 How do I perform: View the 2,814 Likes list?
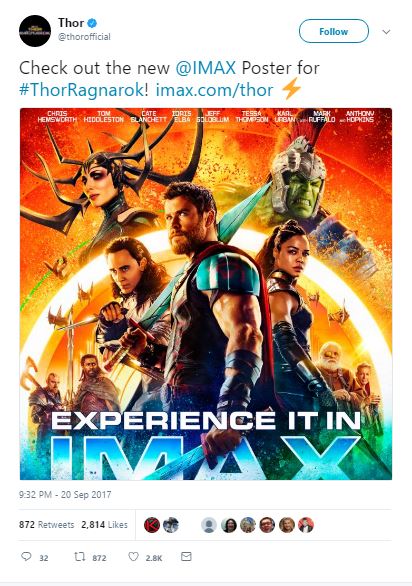105,525
